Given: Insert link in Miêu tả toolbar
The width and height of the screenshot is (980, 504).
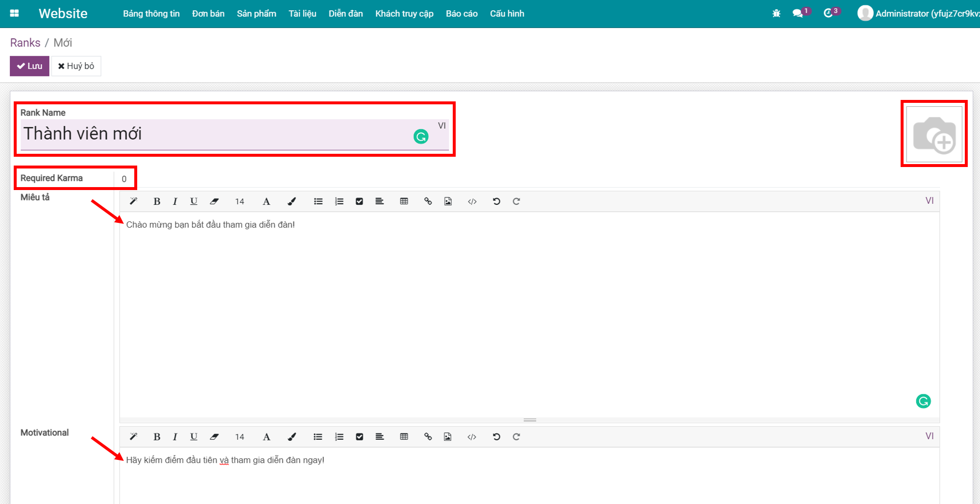Looking at the screenshot, I should (428, 201).
